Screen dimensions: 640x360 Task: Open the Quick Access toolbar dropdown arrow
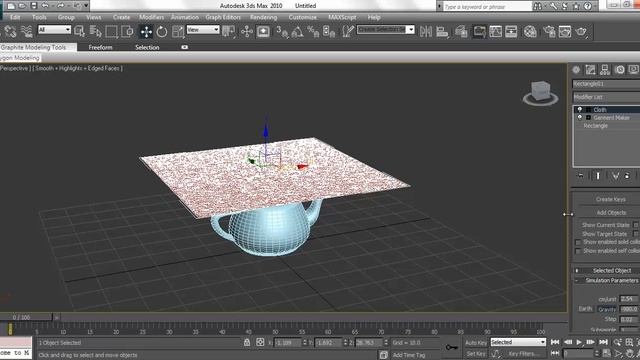coord(86,6)
